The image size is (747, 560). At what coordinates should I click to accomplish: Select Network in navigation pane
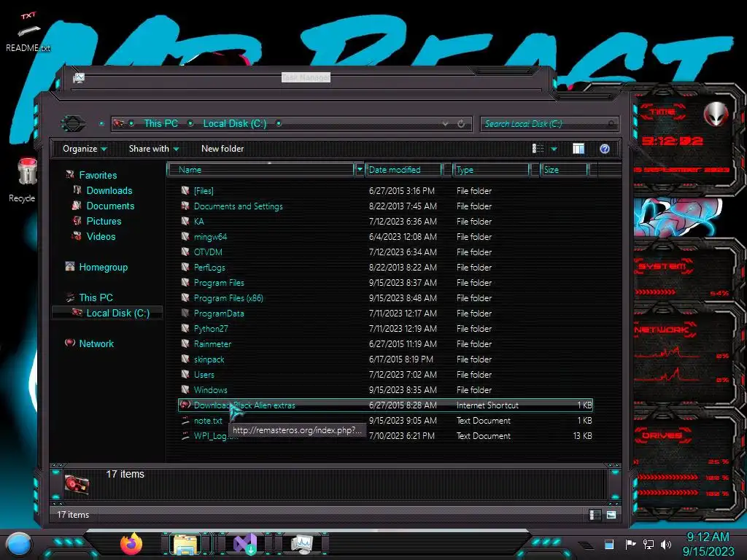(96, 343)
